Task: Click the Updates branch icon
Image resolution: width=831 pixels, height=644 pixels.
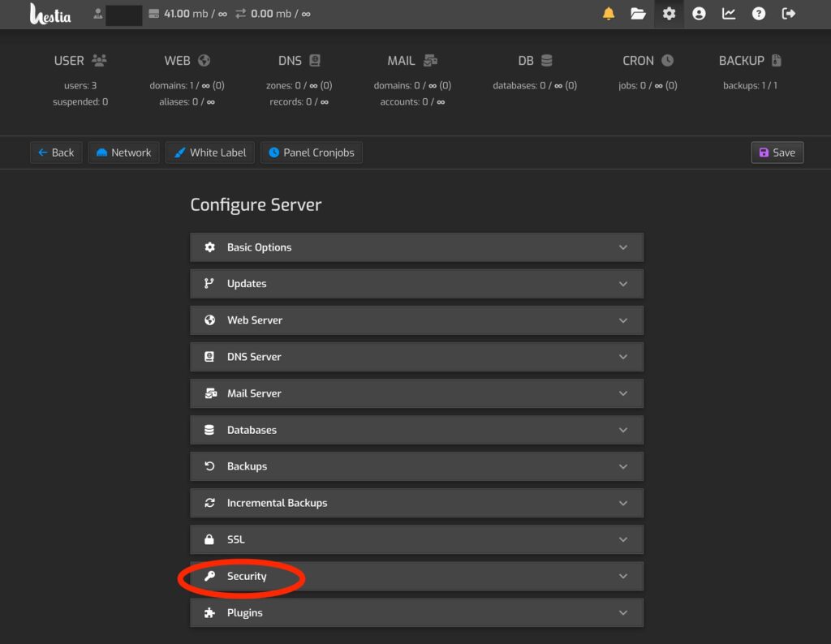Action: tap(209, 284)
